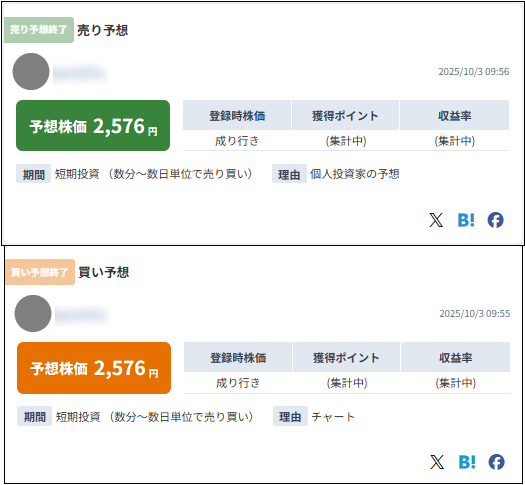Share the sell forecast on X
The width and height of the screenshot is (525, 485).
click(x=436, y=220)
